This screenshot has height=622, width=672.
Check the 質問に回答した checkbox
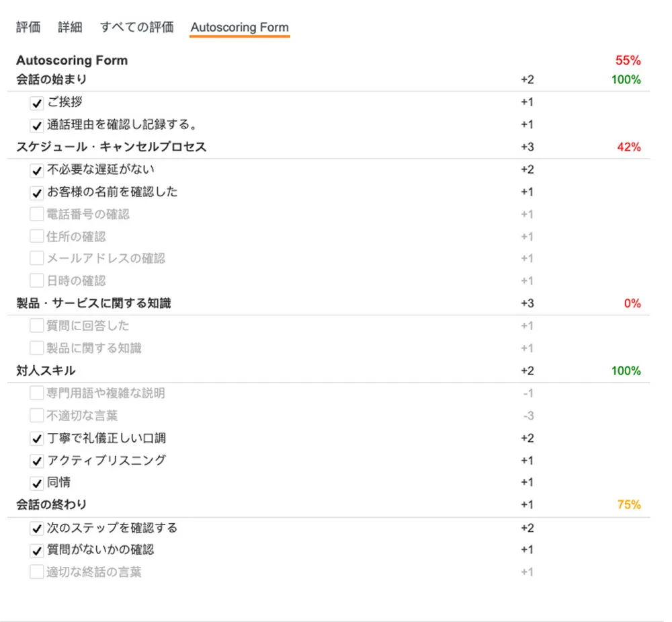pyautogui.click(x=37, y=326)
